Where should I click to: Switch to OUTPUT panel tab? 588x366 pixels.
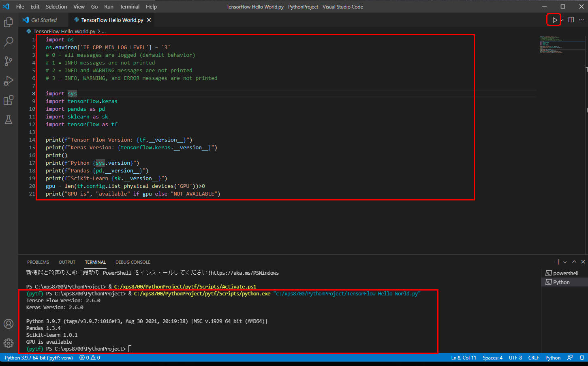pos(67,262)
